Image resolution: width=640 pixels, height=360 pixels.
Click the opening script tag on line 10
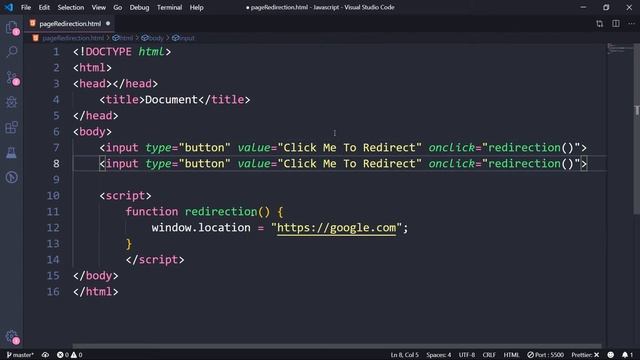pos(125,196)
